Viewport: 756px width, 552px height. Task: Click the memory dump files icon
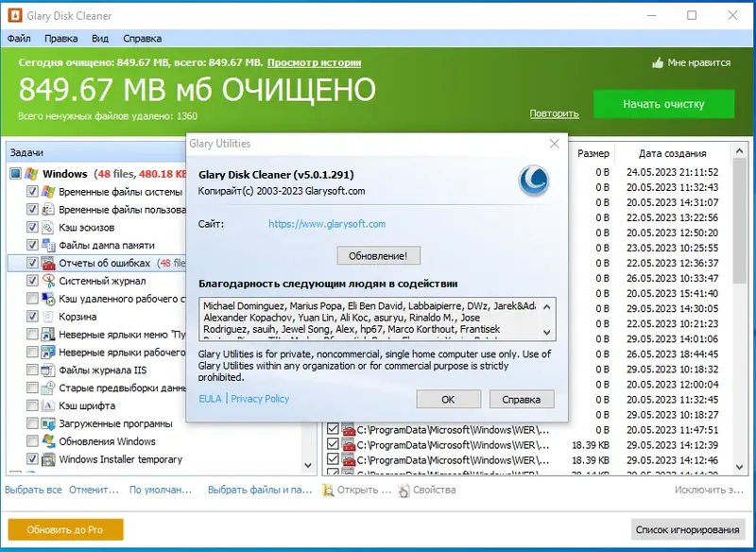[48, 245]
